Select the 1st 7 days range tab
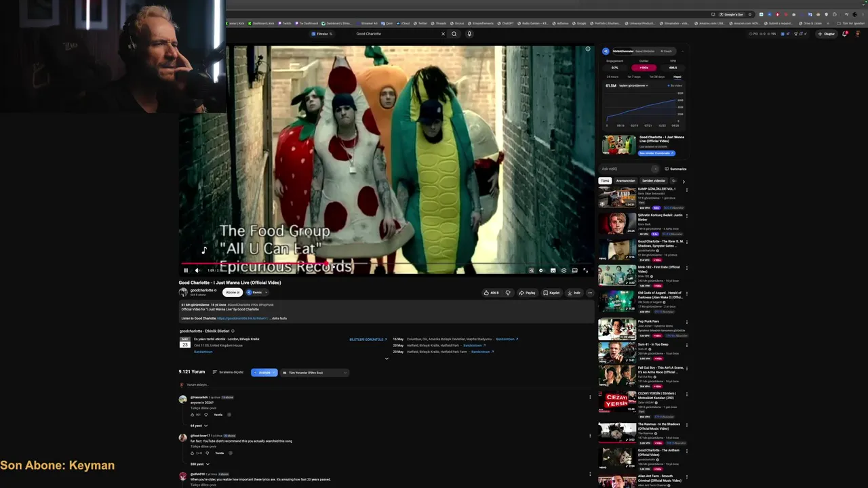Viewport: 868px width, 488px height. click(x=634, y=77)
